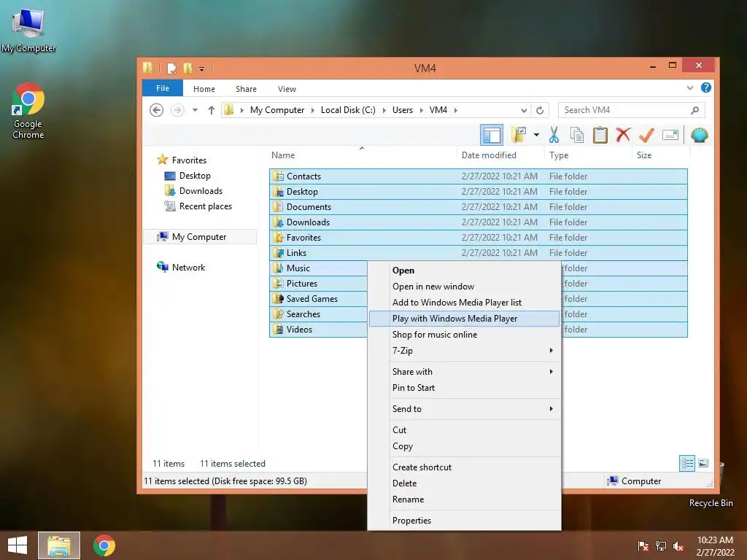This screenshot has width=747, height=560.
Task: Choose Shop for music online
Action: click(464, 335)
